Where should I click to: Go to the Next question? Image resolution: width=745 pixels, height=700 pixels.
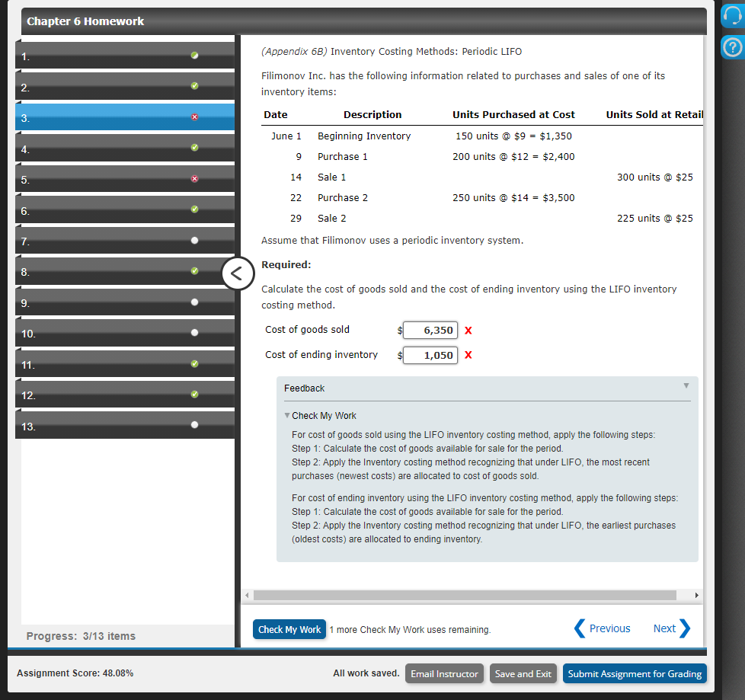click(671, 628)
